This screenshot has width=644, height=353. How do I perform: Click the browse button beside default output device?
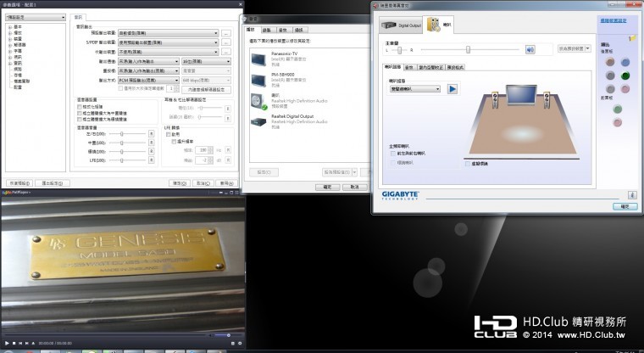coord(226,33)
